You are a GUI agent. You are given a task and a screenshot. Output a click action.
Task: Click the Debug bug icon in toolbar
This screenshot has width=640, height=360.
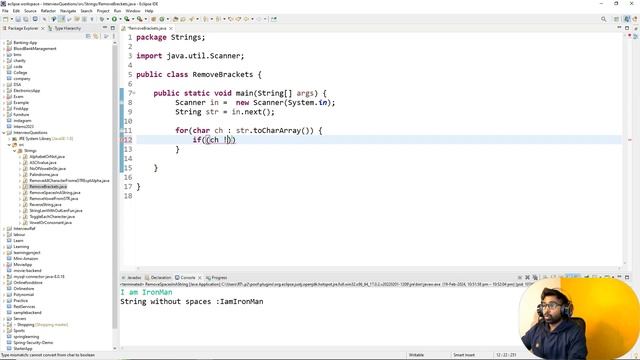pos(102,19)
